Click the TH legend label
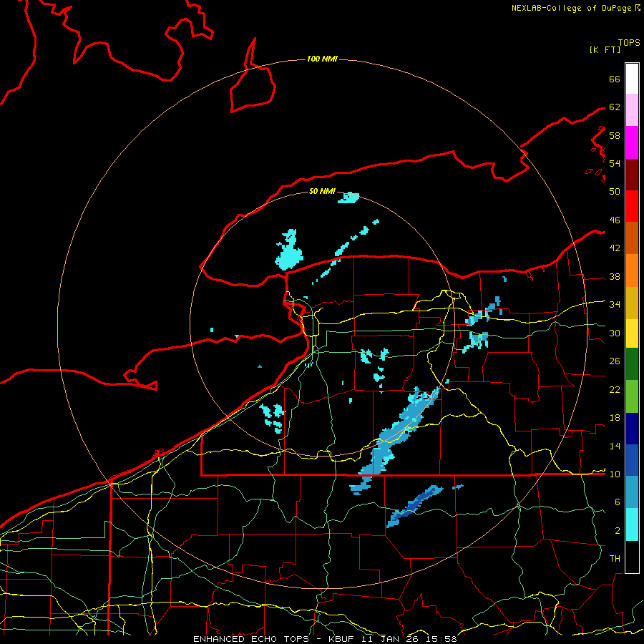 tap(615, 558)
